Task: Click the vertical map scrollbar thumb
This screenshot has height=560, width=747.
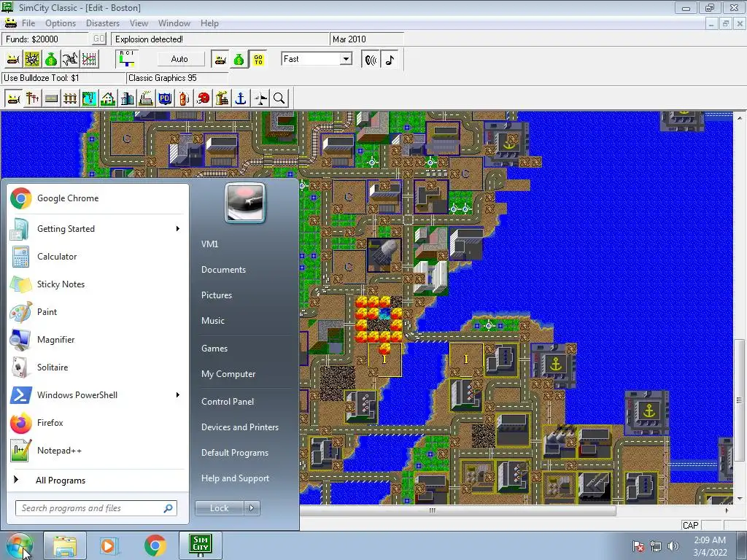Action: coord(739,400)
